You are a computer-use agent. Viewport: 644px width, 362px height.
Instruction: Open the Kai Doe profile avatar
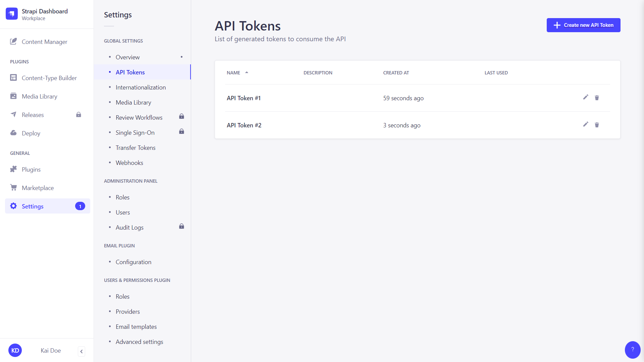pyautogui.click(x=15, y=350)
